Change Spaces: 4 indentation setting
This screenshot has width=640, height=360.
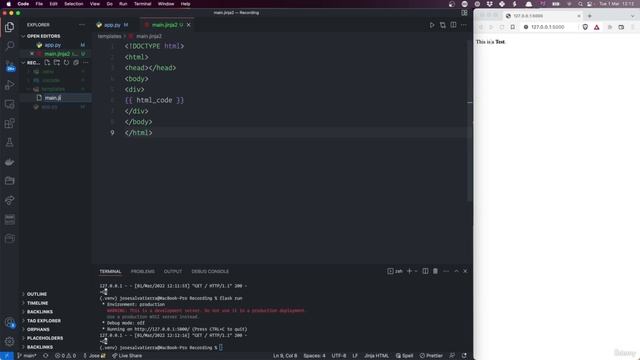click(314, 356)
